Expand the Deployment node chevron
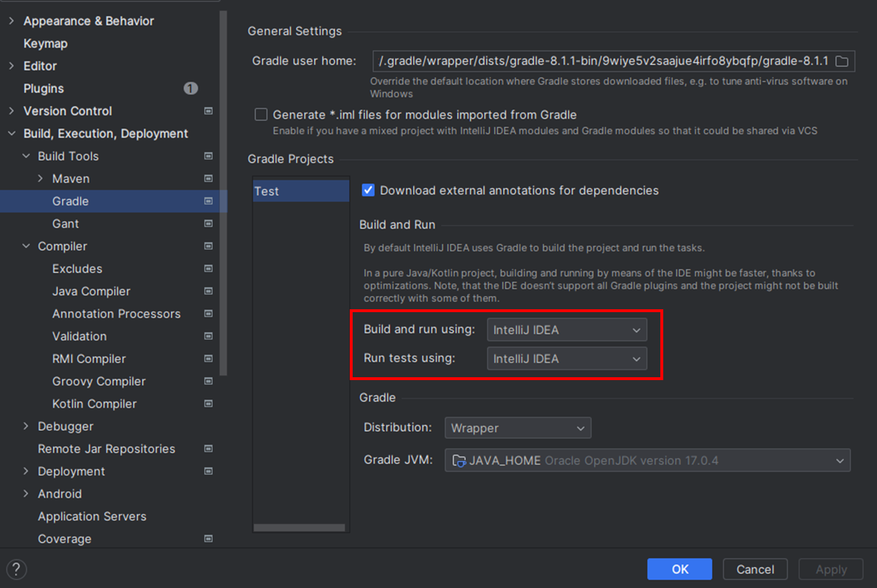This screenshot has width=877, height=588. coord(26,471)
